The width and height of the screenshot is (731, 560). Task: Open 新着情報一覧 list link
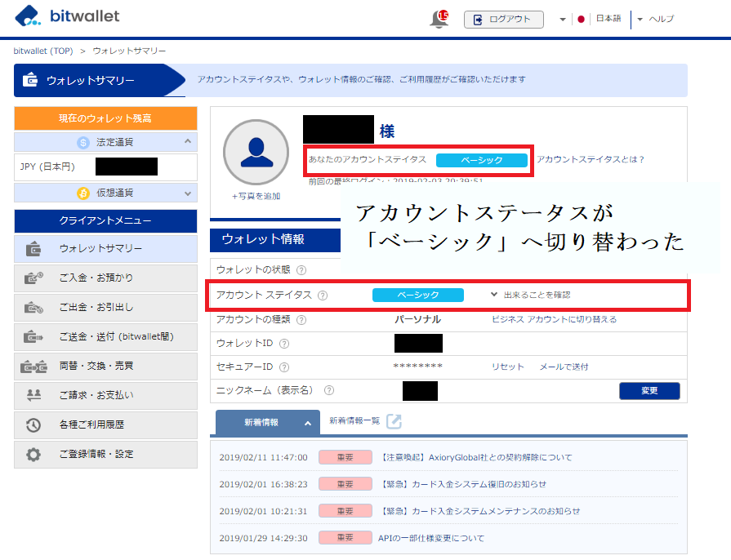[354, 420]
